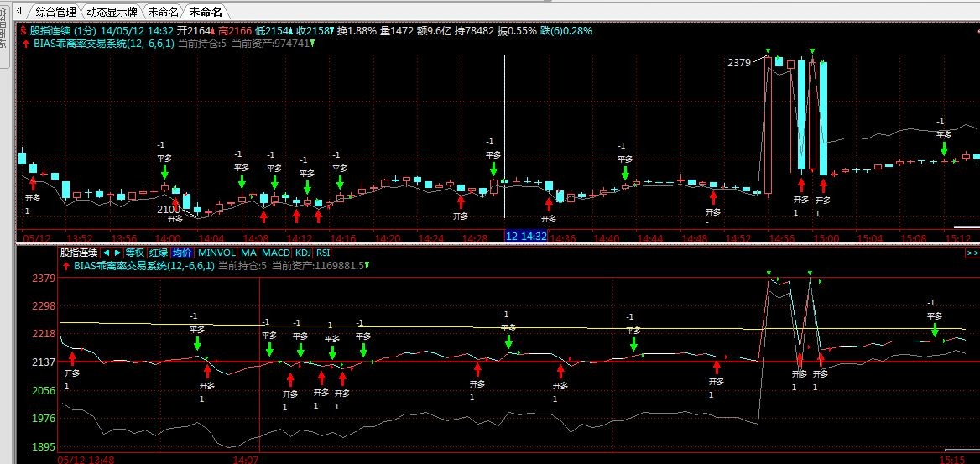980x464 pixels.
Task: Click the highlighted 12 14:32 time marker
Action: click(x=525, y=237)
